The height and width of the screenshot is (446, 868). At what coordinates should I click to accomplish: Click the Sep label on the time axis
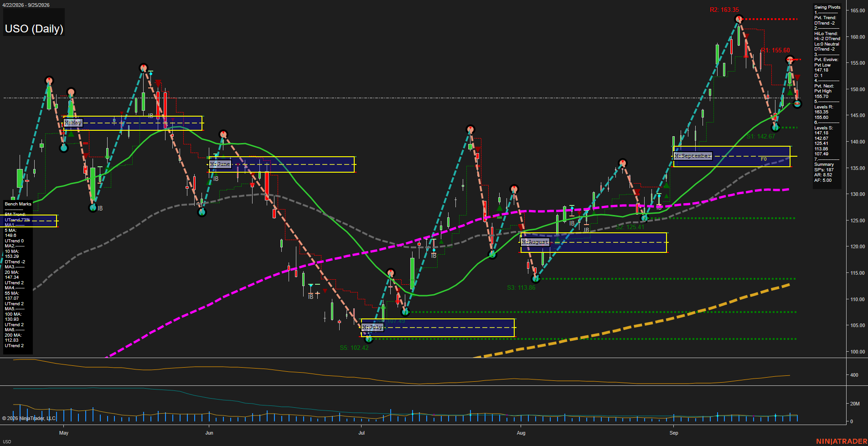click(674, 433)
